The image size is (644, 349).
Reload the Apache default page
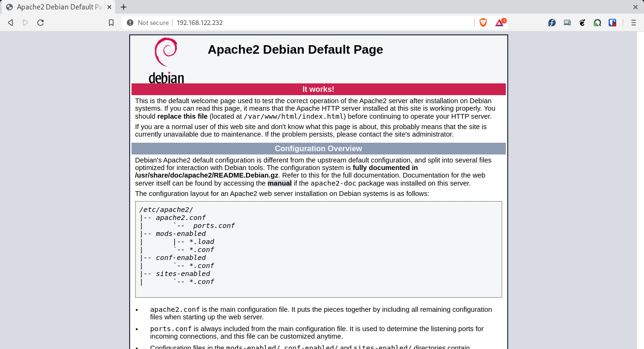(x=41, y=23)
